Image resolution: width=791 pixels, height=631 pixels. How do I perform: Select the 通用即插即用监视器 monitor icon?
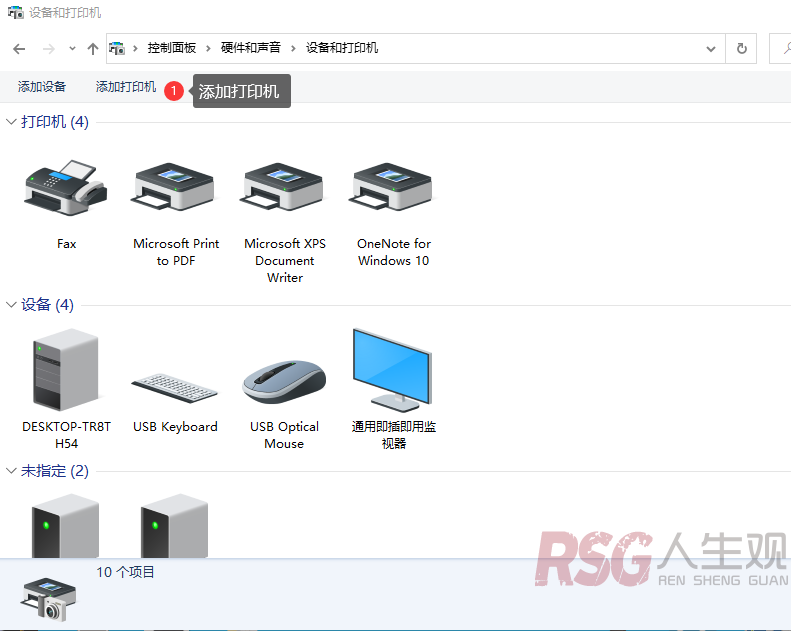pos(392,370)
